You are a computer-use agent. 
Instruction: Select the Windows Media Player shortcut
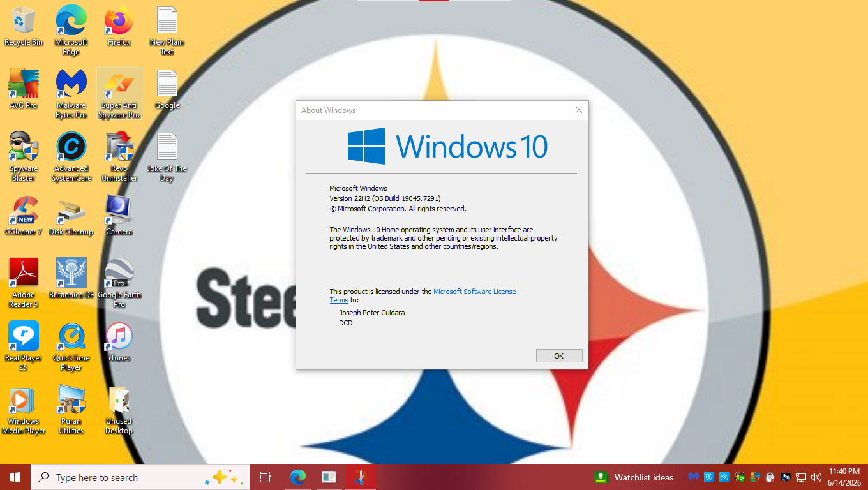[x=24, y=409]
